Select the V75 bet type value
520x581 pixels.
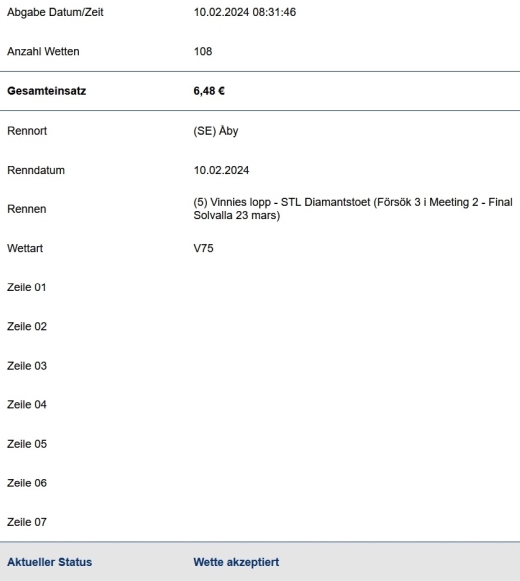203,248
